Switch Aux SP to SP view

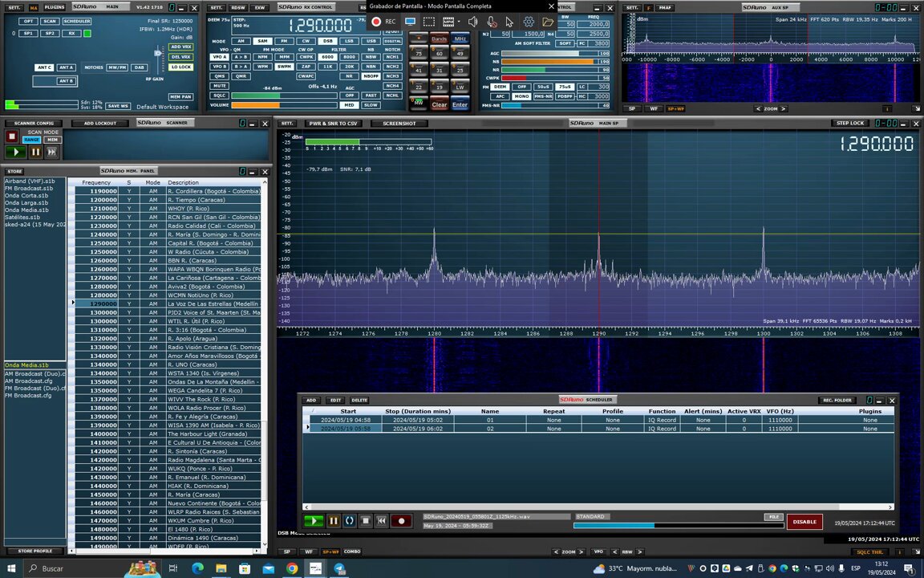click(x=632, y=108)
